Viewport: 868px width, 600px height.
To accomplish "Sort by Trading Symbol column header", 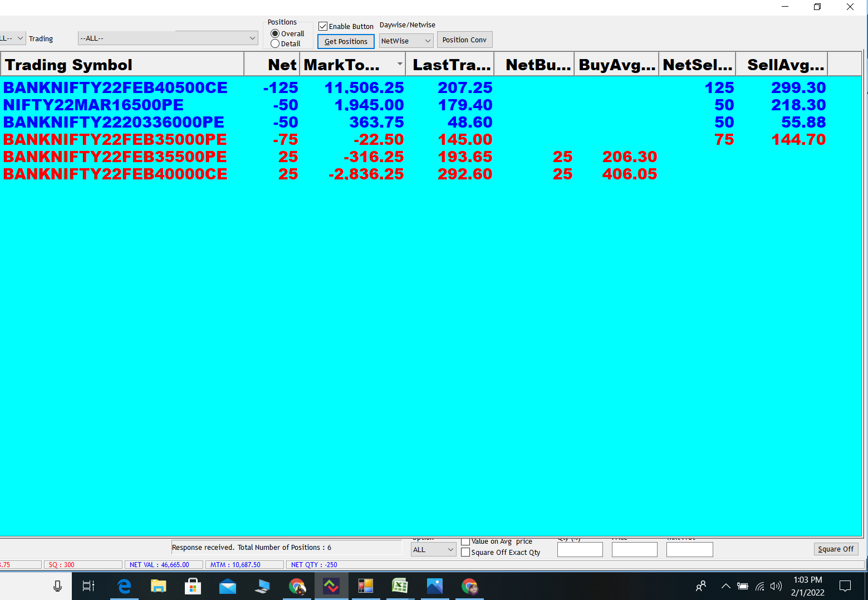I will click(x=122, y=65).
